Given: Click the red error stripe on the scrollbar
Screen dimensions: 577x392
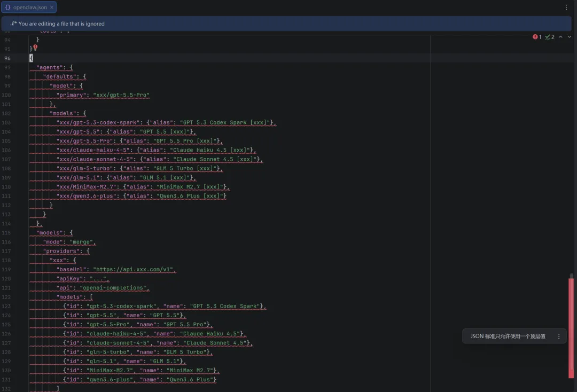Looking at the screenshot, I should point(571,327).
